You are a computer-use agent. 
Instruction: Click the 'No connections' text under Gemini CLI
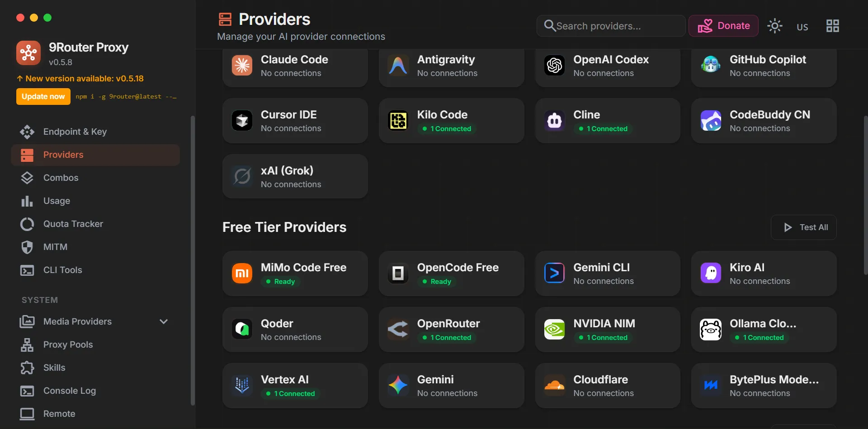pyautogui.click(x=604, y=281)
